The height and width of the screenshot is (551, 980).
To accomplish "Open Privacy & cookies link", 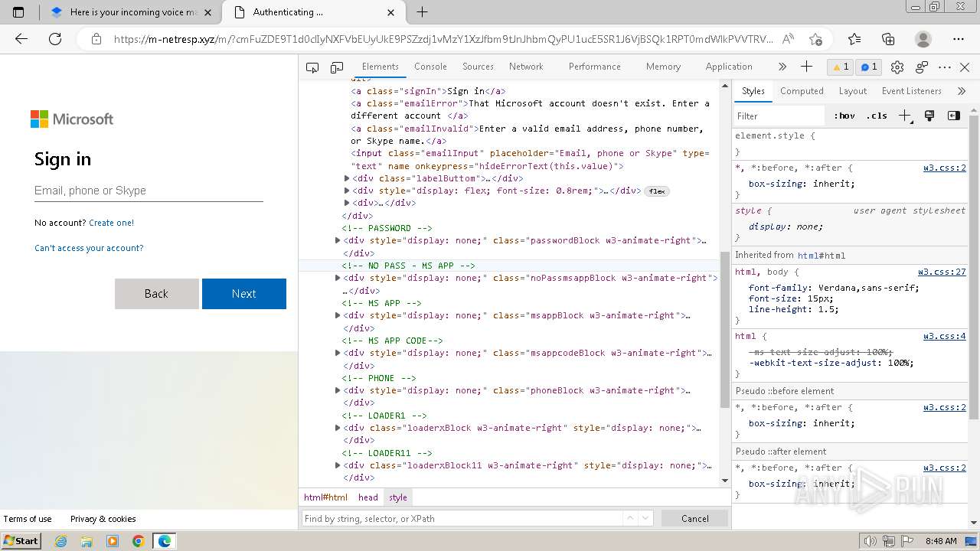I will coord(103,519).
